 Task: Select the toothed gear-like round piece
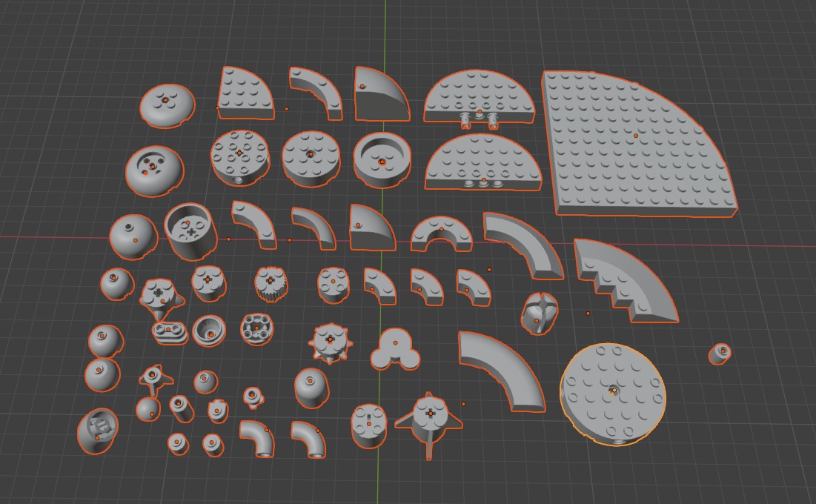click(x=271, y=285)
